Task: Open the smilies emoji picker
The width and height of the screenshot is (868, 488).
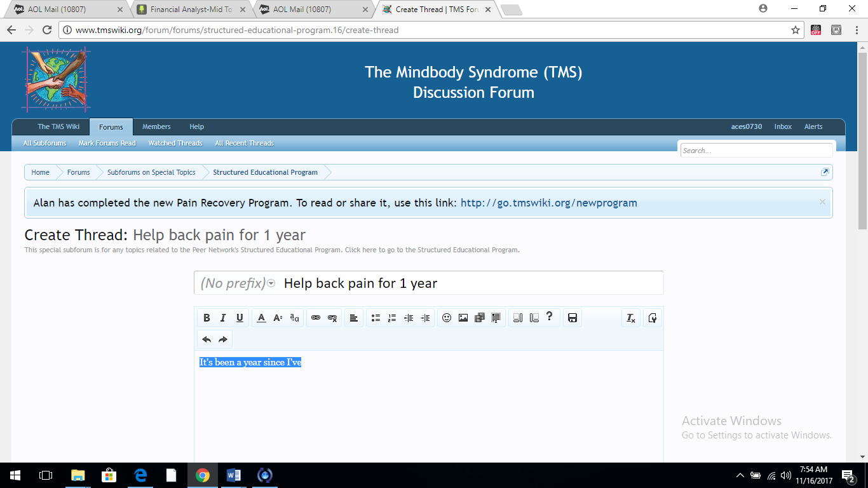Action: 447,318
